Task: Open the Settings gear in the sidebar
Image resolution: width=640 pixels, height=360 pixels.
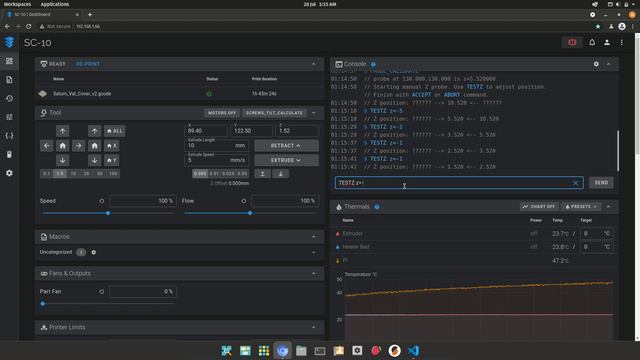Action: (9, 173)
